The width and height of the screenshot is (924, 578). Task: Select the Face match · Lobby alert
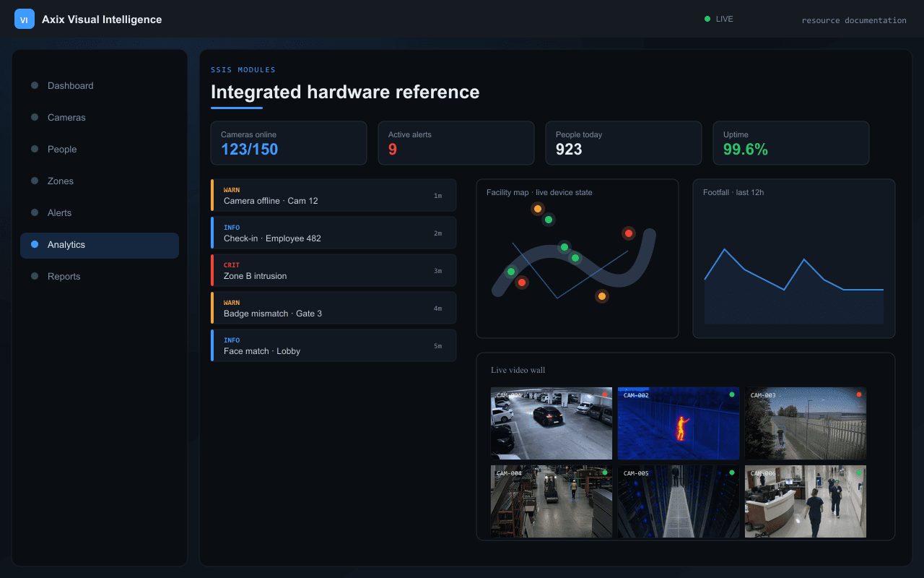click(334, 345)
